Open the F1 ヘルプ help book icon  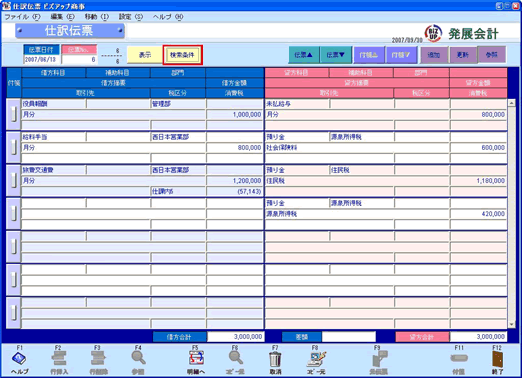click(x=19, y=359)
